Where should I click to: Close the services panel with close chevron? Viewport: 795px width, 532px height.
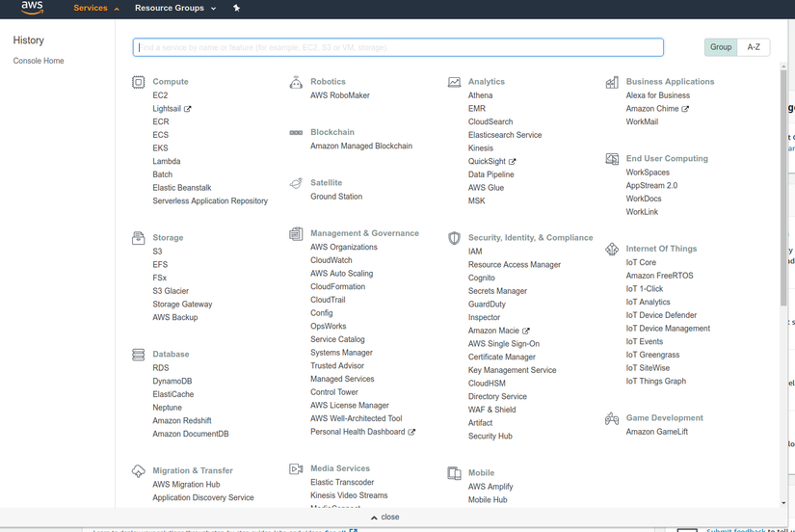click(x=384, y=518)
